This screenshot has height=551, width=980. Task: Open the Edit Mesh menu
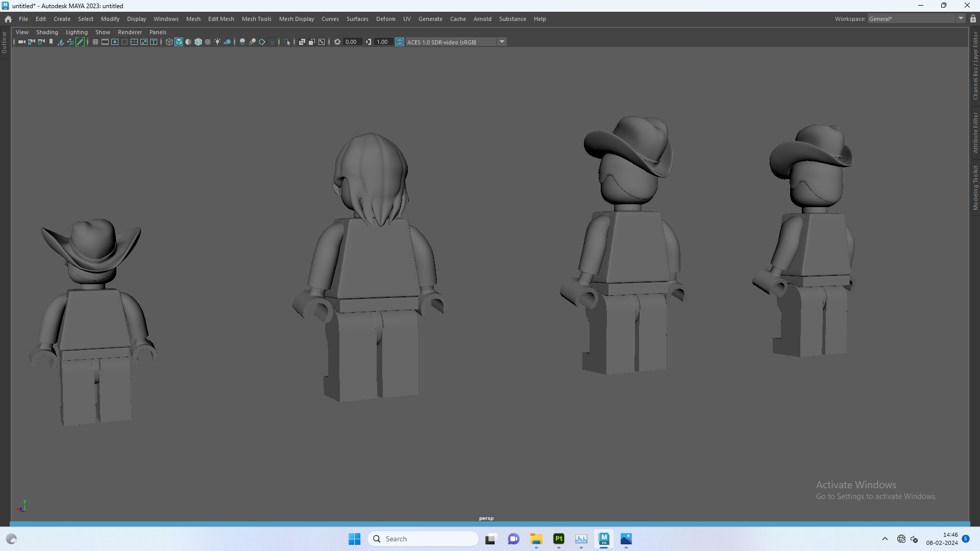(x=221, y=19)
